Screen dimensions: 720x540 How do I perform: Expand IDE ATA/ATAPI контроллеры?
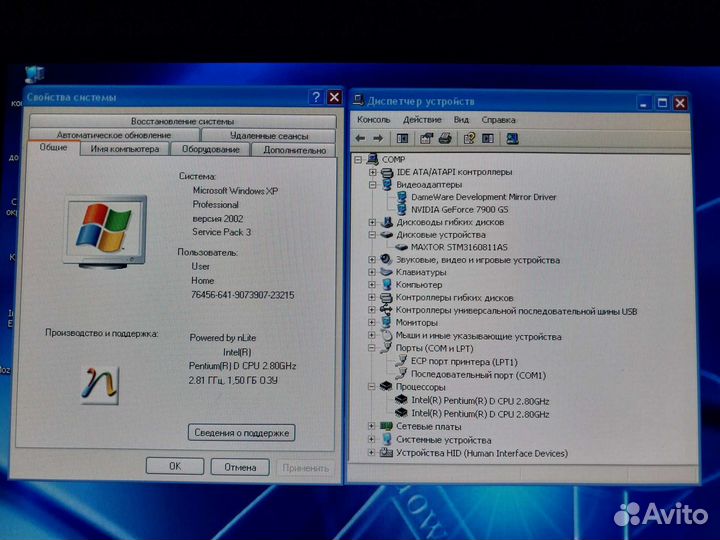(372, 172)
